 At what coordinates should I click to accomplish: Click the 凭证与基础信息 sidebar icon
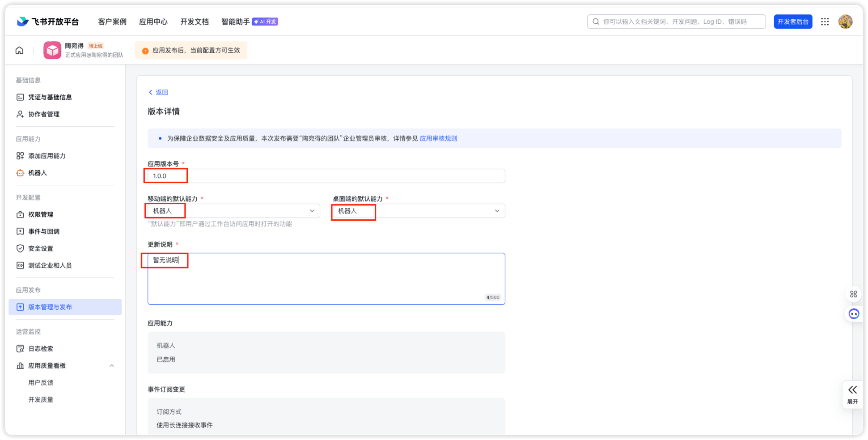[x=20, y=97]
